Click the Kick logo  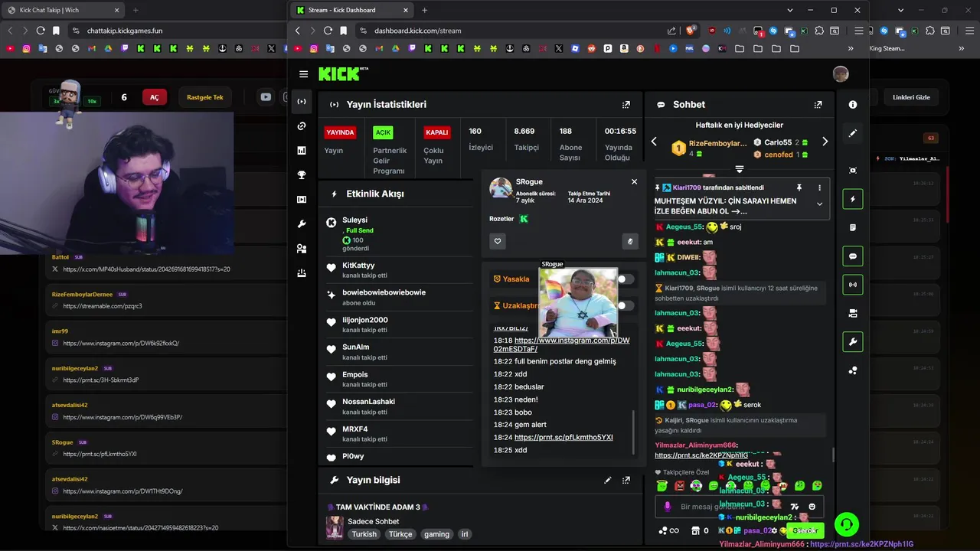(343, 73)
